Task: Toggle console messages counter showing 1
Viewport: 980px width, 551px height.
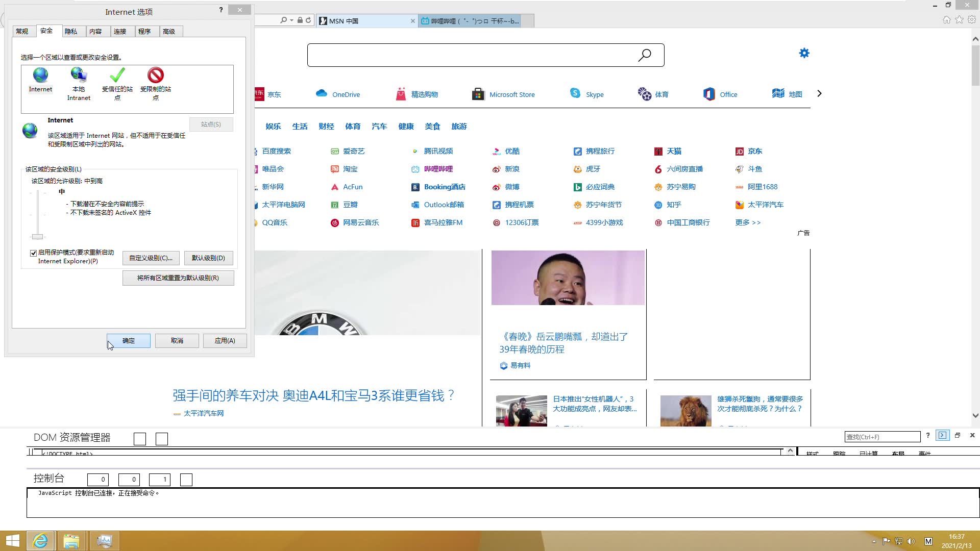Action: [160, 480]
